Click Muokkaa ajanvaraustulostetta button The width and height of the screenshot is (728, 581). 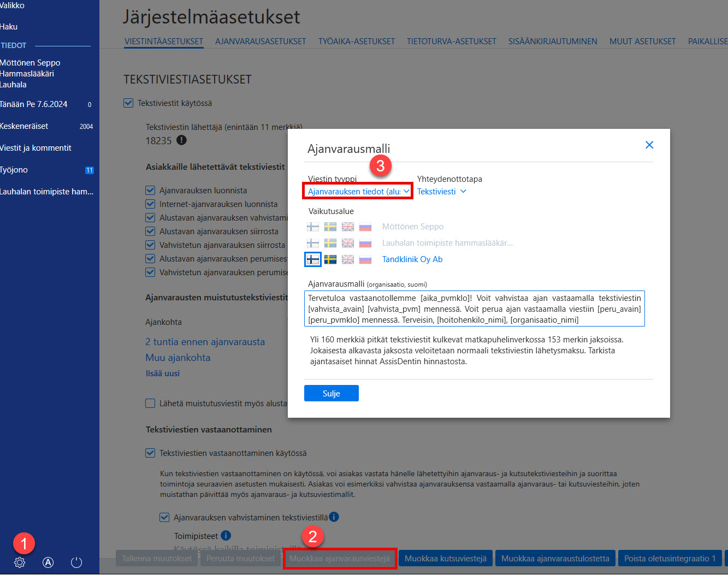tap(555, 558)
